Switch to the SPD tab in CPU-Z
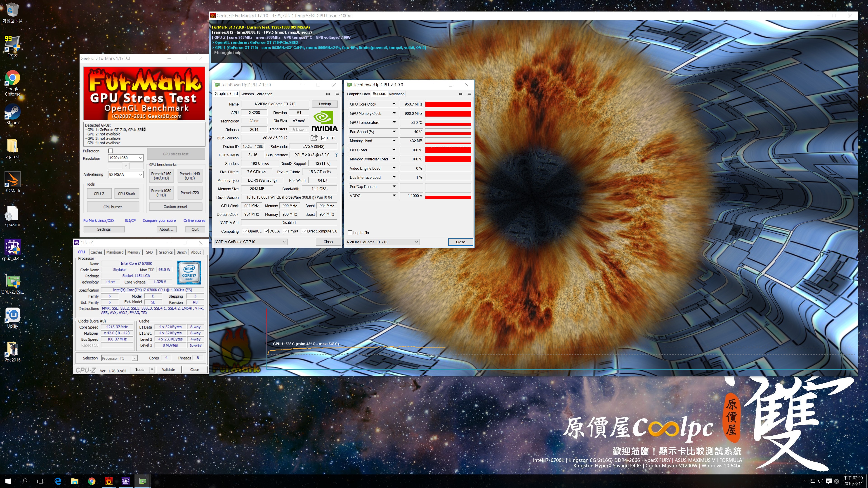The height and width of the screenshot is (488, 868). (x=149, y=252)
